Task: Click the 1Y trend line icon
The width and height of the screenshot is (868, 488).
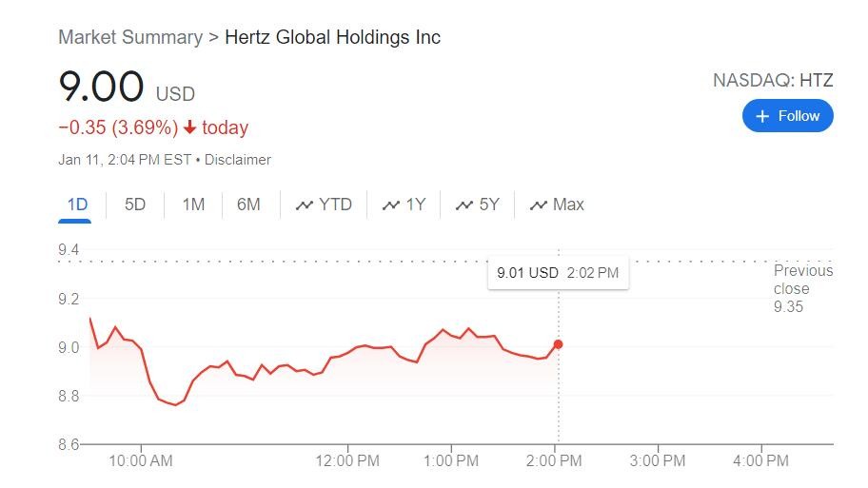Action: pos(390,205)
